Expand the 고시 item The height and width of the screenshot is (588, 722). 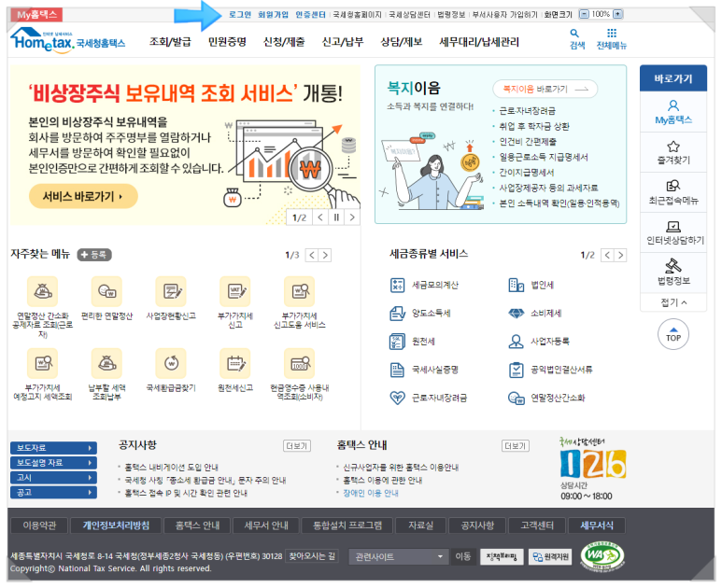click(53, 478)
